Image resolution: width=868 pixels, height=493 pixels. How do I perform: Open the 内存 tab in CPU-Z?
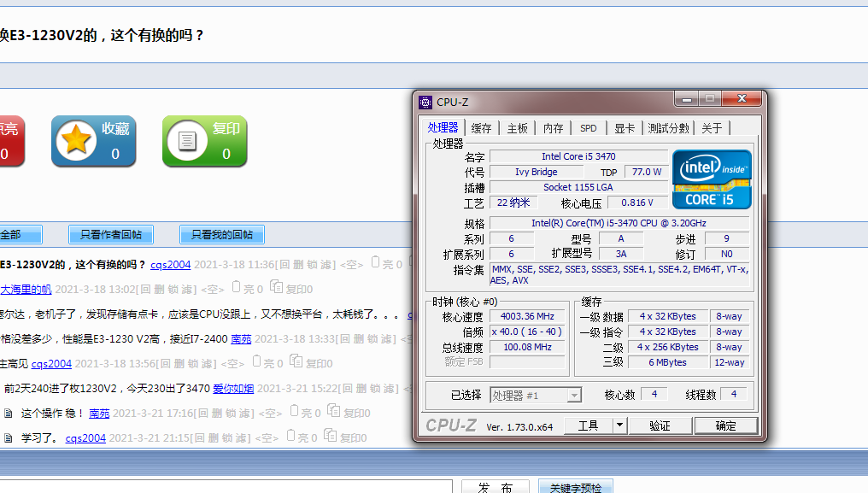click(553, 128)
